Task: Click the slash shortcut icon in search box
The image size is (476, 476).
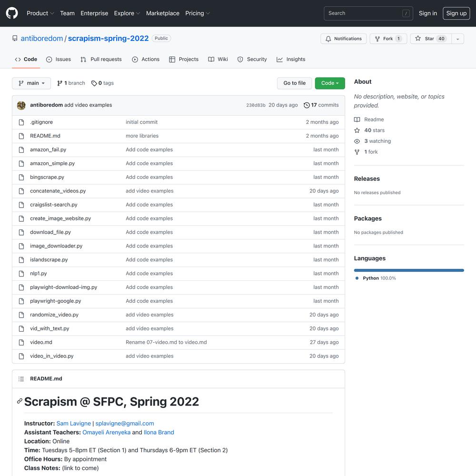Action: click(x=406, y=13)
